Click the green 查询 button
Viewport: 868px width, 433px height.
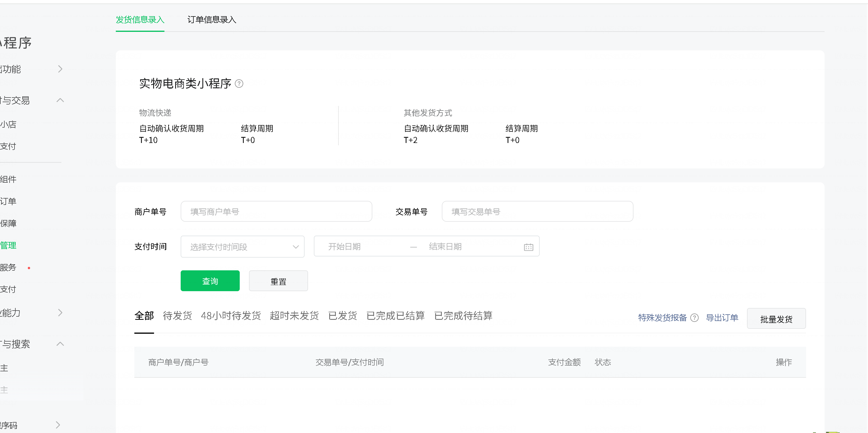click(210, 281)
